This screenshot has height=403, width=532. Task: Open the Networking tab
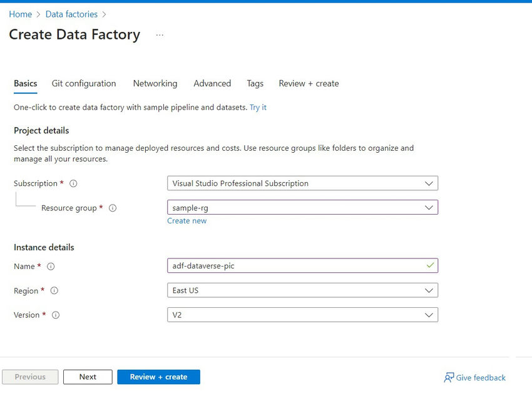point(155,83)
